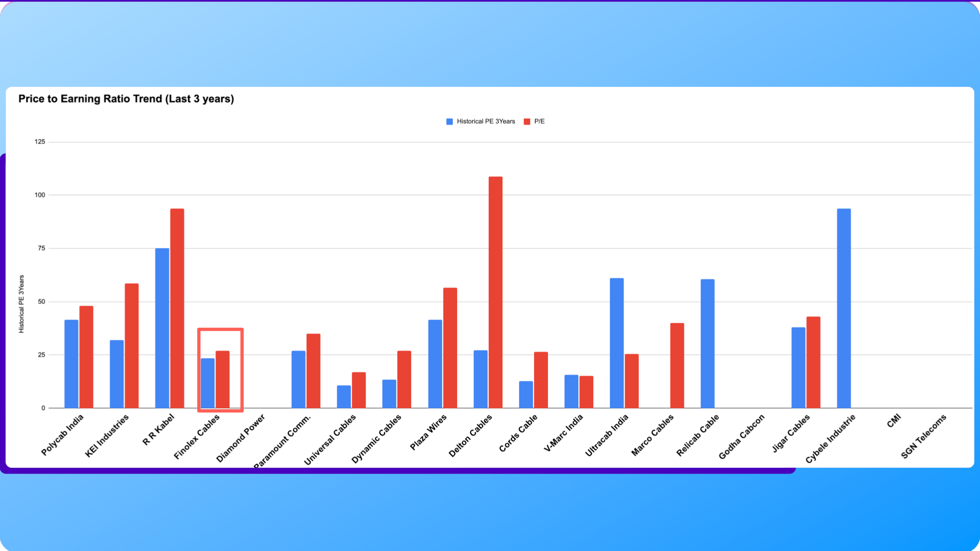Click the red P/E bar for Marco Cables
Screen dimensions: 980x551
[x=677, y=366]
